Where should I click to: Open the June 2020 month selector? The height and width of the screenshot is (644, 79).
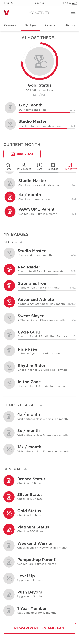(22, 154)
